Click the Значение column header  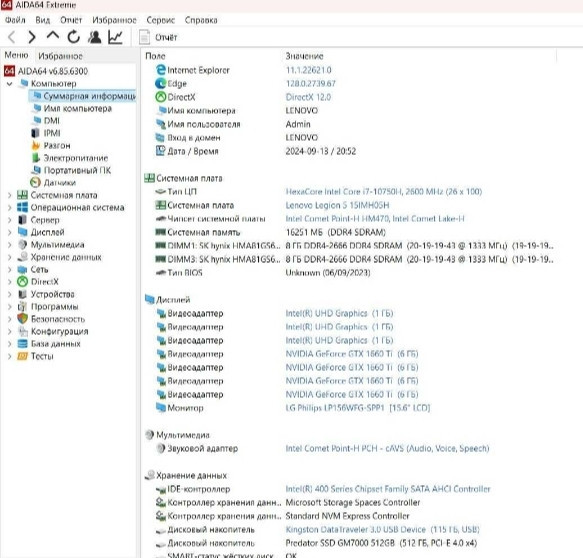(x=304, y=56)
